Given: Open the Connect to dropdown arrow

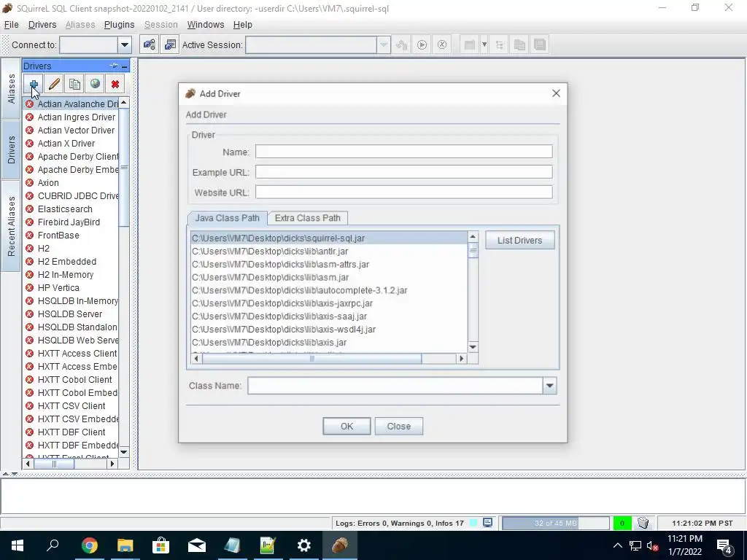Looking at the screenshot, I should [x=124, y=44].
